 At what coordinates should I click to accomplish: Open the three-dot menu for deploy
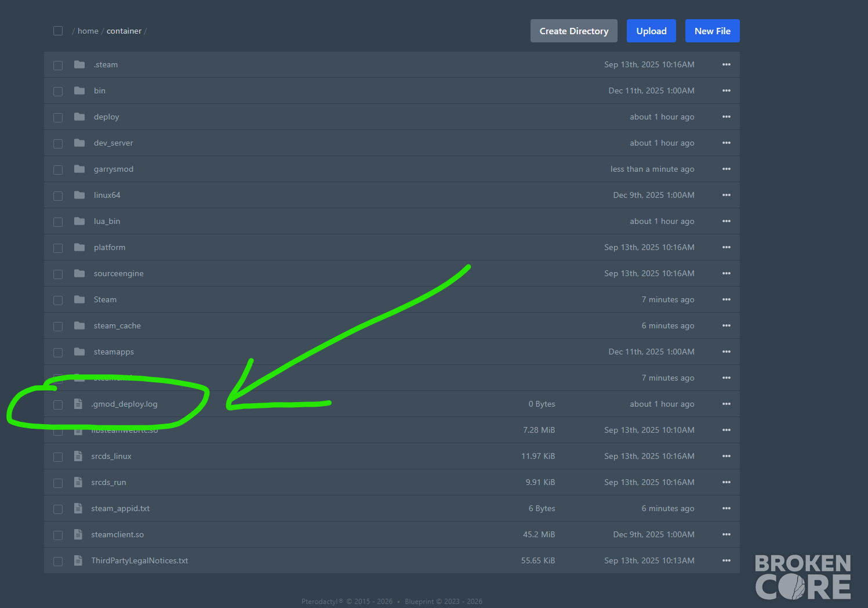click(x=727, y=117)
